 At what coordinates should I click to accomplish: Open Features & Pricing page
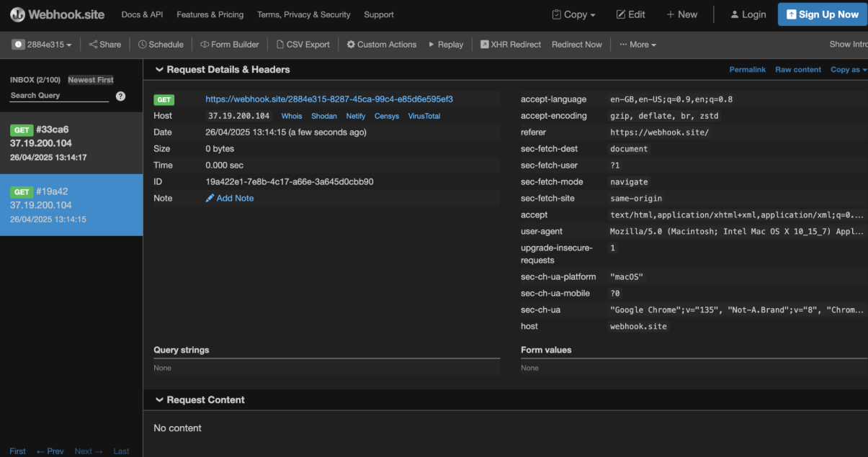click(x=210, y=14)
